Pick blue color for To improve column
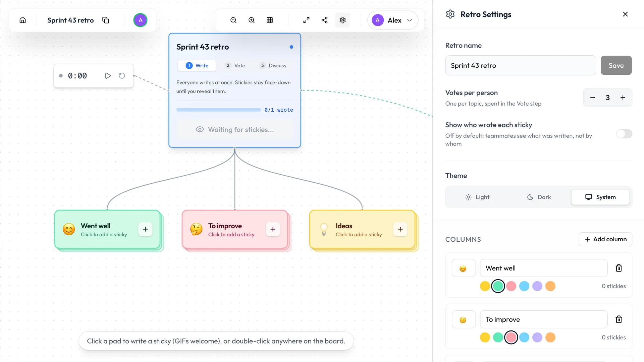This screenshot has height=362, width=644. click(524, 338)
